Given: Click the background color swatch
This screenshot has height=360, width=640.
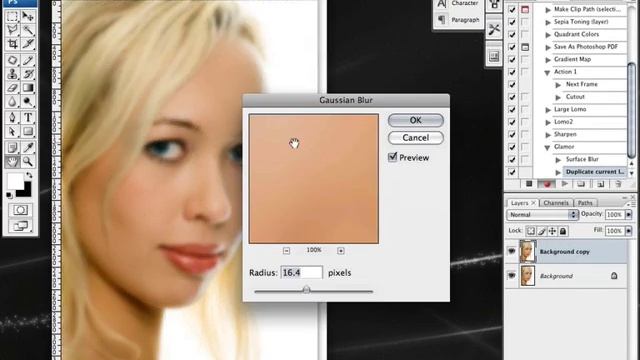Looking at the screenshot, I should [26, 192].
